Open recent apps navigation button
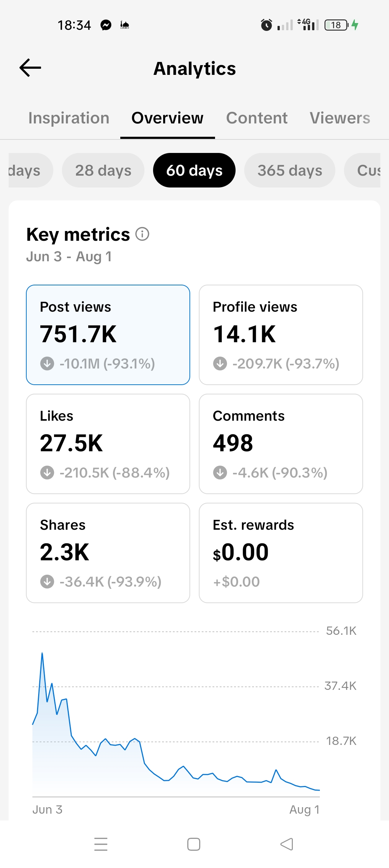 101,844
